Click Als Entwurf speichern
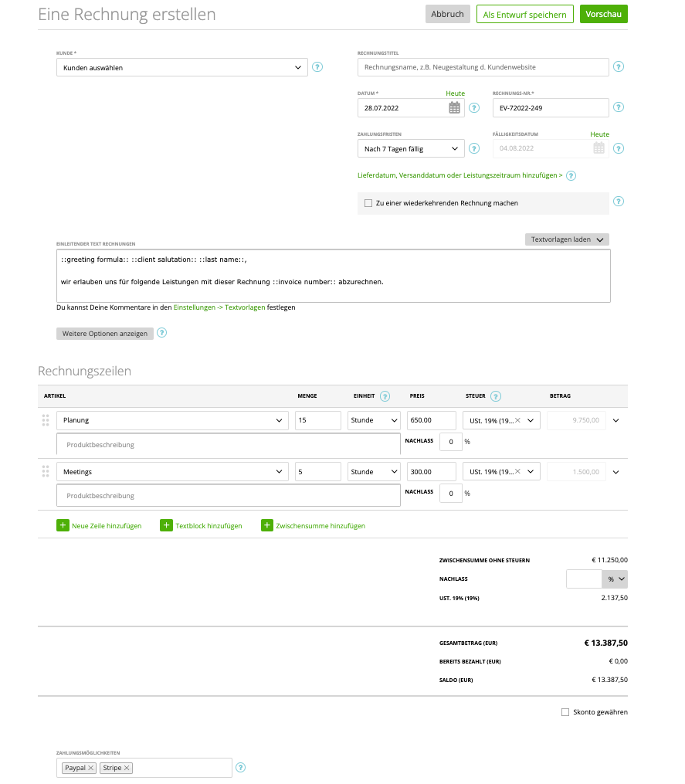Screen dimensions: 685x784 (x=524, y=14)
